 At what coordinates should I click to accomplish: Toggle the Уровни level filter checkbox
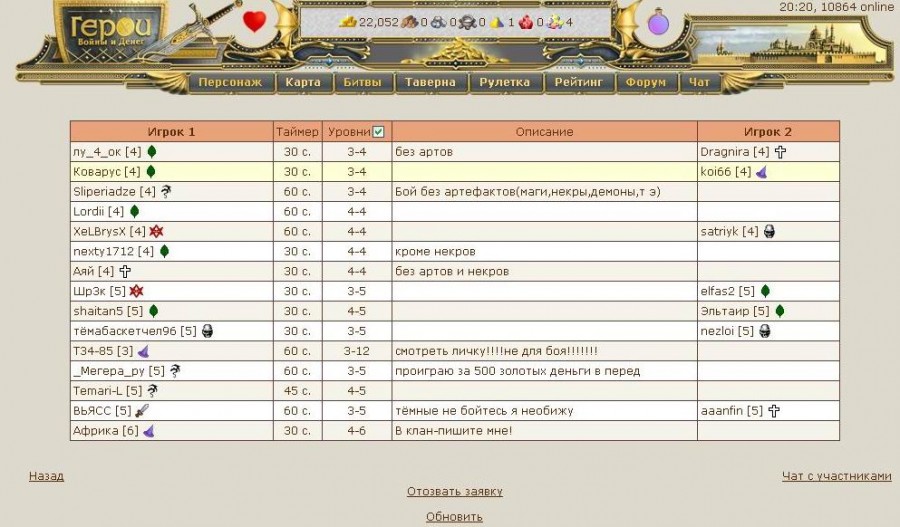pos(378,132)
